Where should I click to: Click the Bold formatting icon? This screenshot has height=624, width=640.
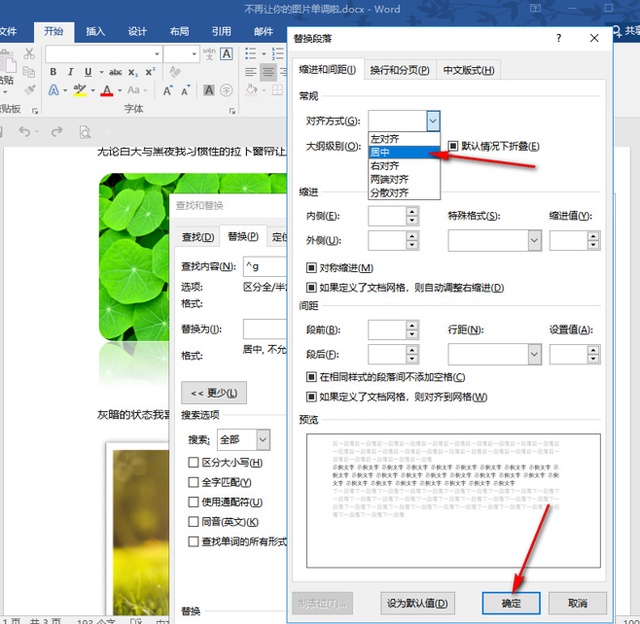coord(53,72)
